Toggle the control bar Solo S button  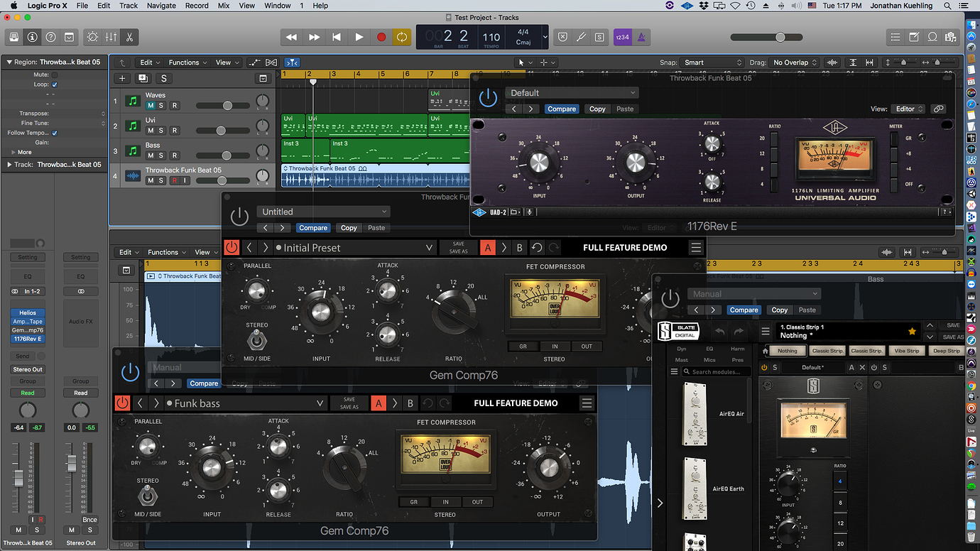[599, 37]
